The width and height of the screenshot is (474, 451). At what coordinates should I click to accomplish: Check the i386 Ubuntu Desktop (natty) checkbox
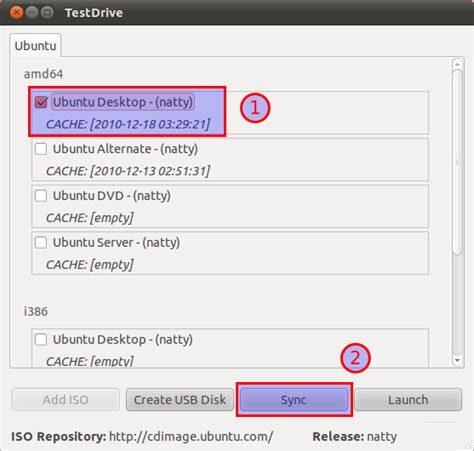pyautogui.click(x=41, y=340)
